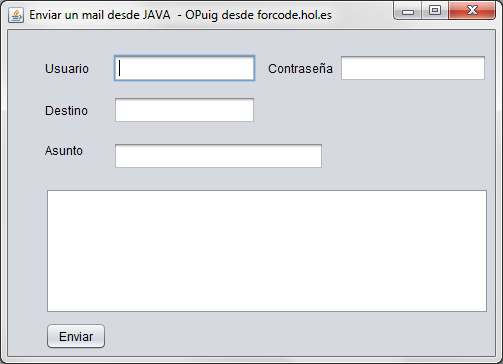Click the window title text in title bar
Image resolution: width=503 pixels, height=364 pixels.
[180, 15]
